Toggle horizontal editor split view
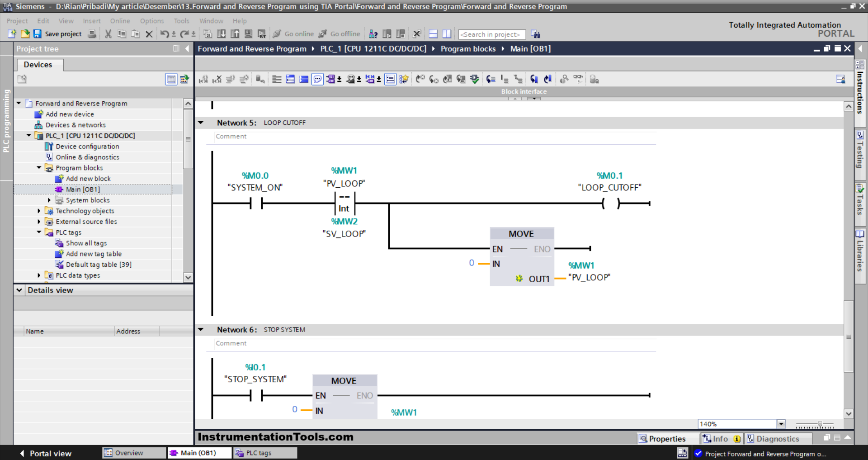 pyautogui.click(x=433, y=34)
